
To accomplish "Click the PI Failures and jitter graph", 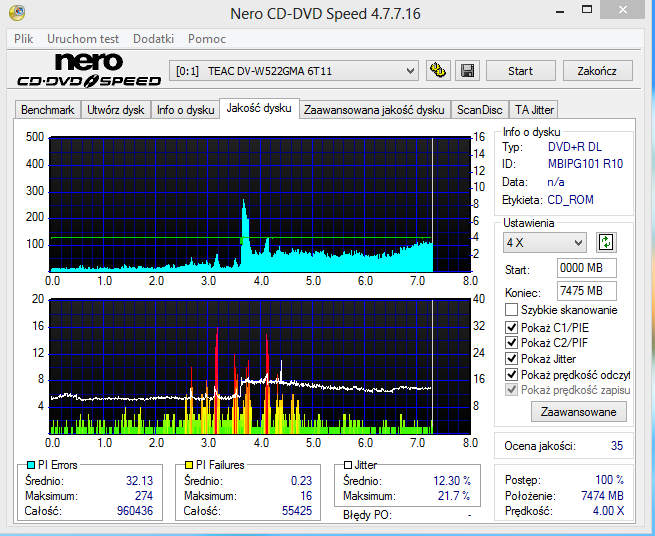I will coord(260,366).
